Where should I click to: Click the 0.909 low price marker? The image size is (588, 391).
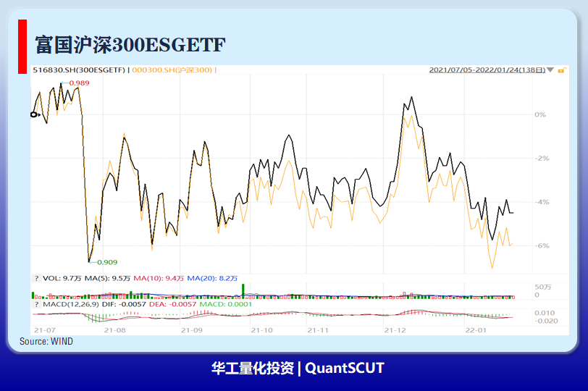(107, 262)
